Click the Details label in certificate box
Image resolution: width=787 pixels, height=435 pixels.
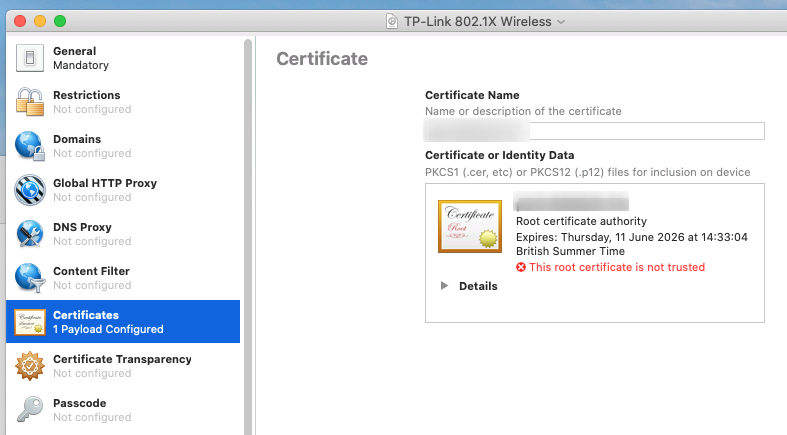coord(478,286)
